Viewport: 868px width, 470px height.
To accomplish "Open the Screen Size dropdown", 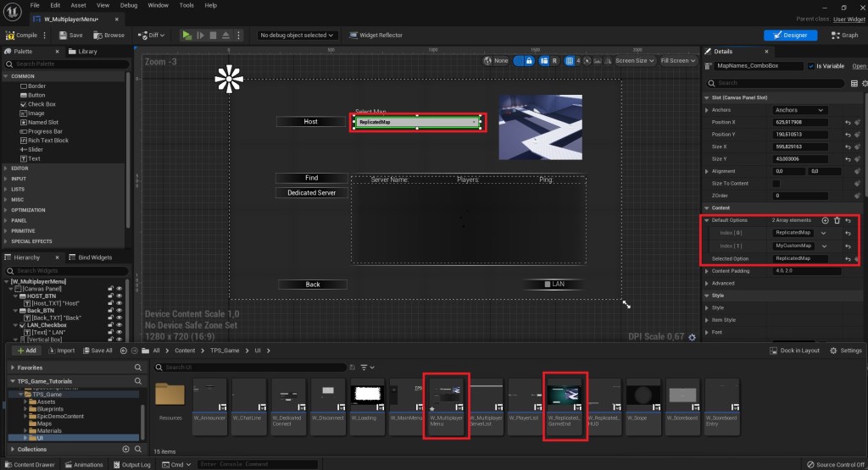I will coord(634,61).
